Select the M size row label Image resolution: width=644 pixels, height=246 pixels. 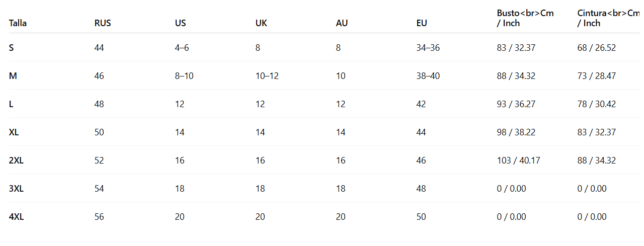13,76
